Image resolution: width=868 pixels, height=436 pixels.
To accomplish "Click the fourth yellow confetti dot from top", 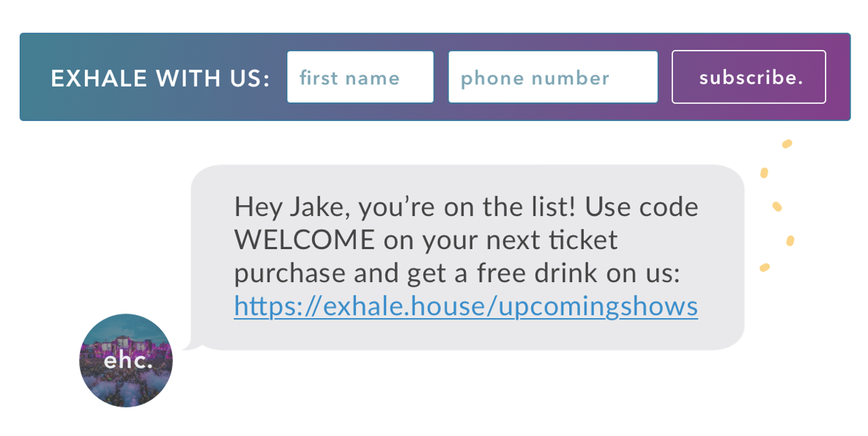I will coord(790,240).
